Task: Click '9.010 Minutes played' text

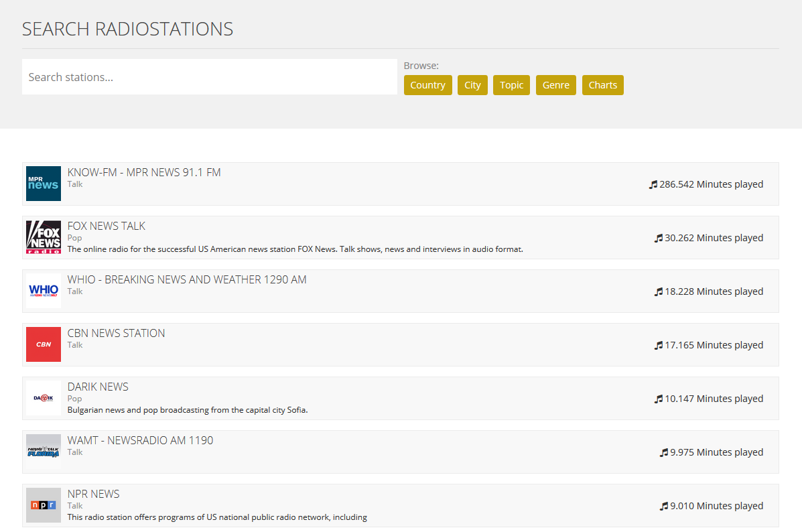Action: (x=717, y=506)
